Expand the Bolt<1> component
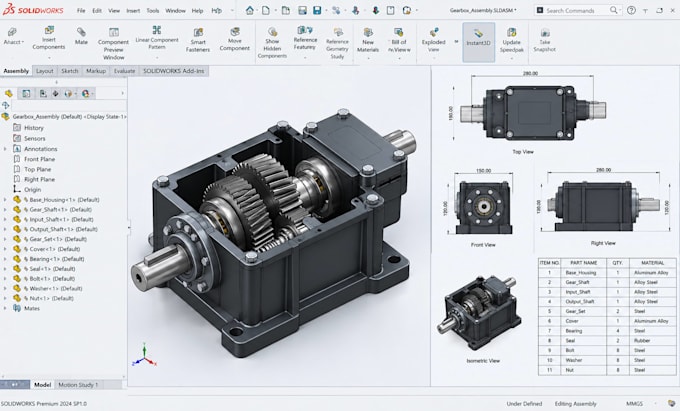The image size is (680, 411). [5, 279]
